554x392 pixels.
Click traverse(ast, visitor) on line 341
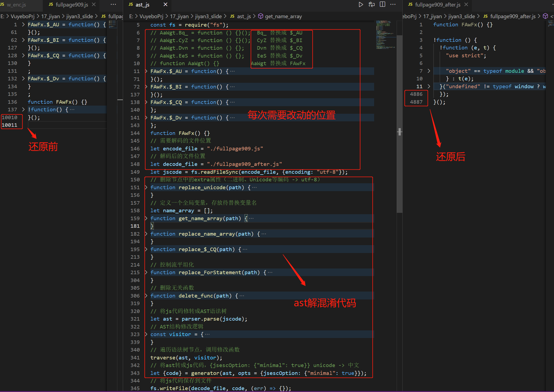point(186,358)
